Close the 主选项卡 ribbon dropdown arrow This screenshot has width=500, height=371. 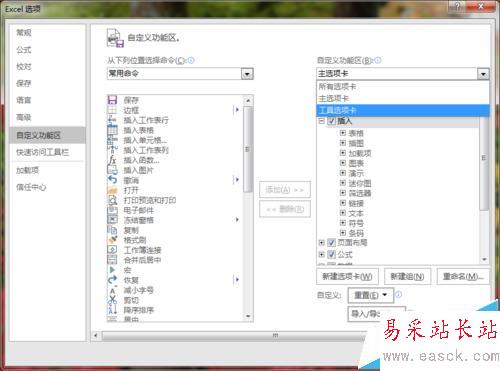pos(483,74)
